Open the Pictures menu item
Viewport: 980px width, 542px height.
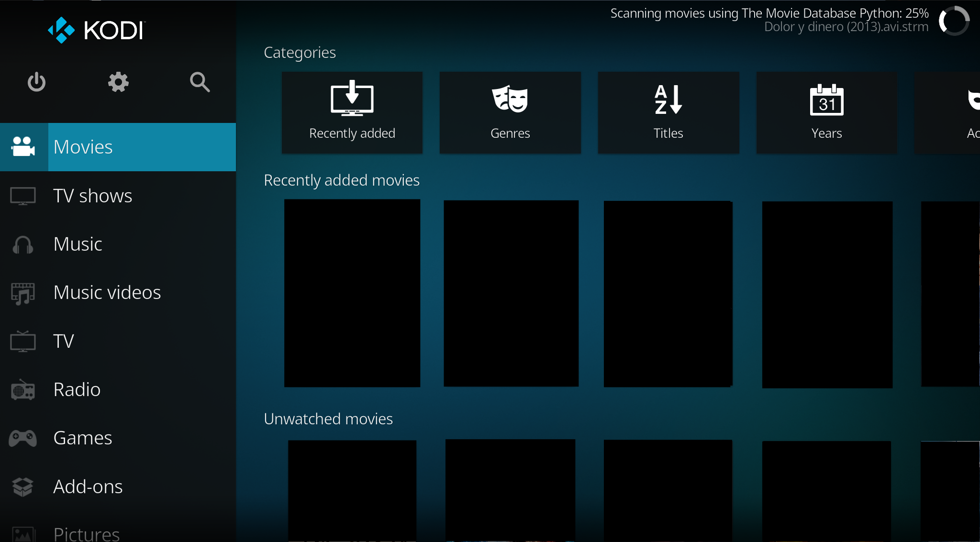click(87, 533)
